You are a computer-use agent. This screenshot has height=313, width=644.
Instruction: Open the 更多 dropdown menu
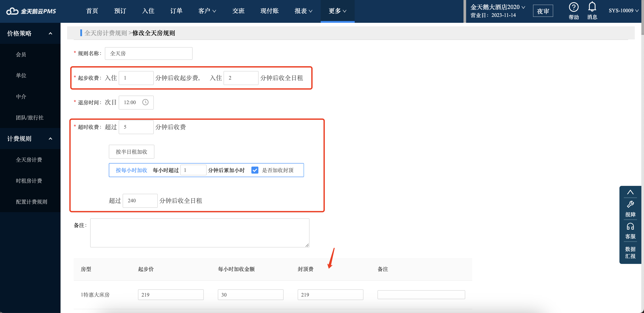[x=337, y=11]
